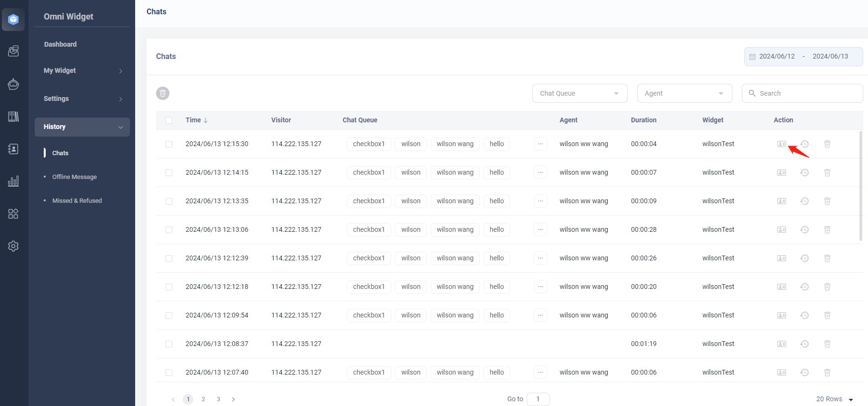Change the 20 Rows per page dropdown

tap(835, 399)
